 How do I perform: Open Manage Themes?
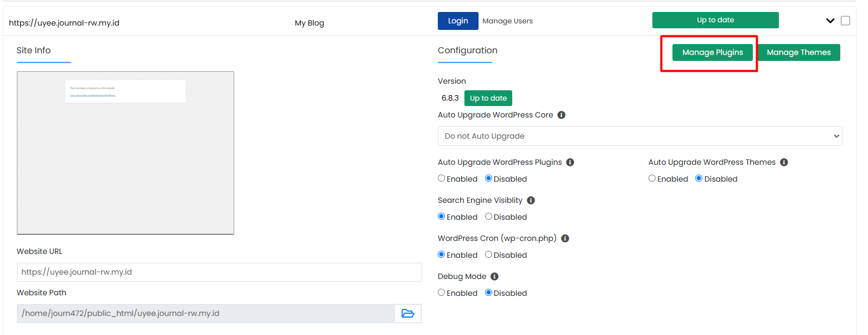[798, 52]
